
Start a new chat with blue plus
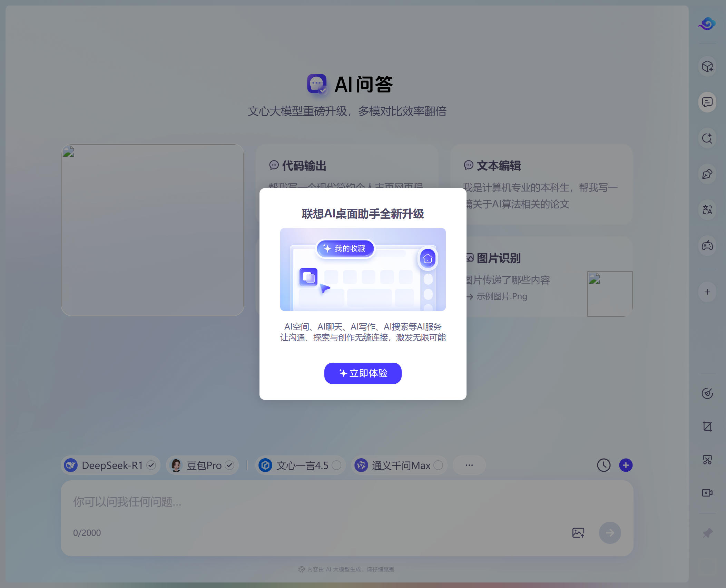click(626, 465)
